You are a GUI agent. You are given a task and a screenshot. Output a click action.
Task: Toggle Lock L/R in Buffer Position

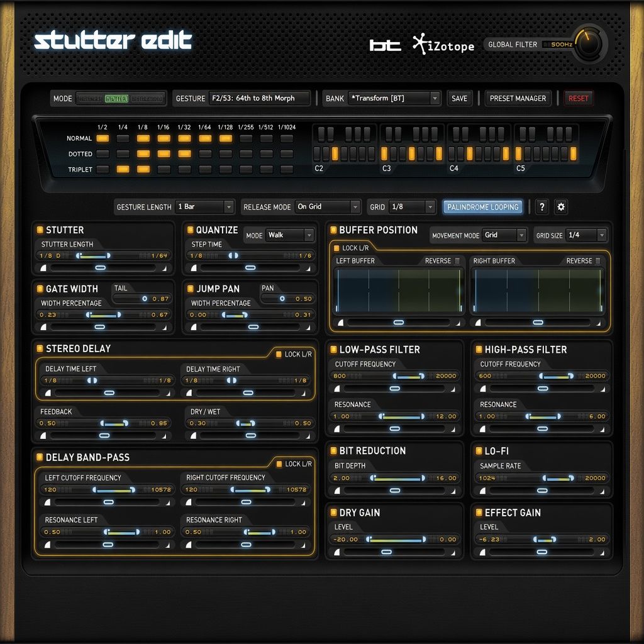[x=336, y=248]
